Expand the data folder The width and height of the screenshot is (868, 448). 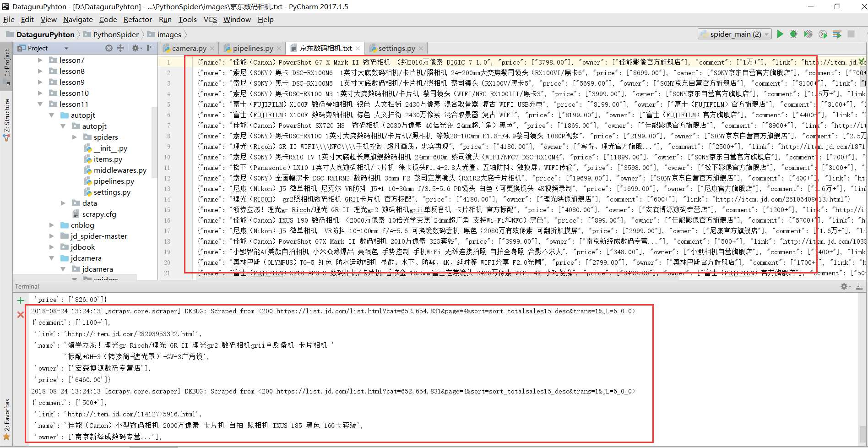point(63,203)
